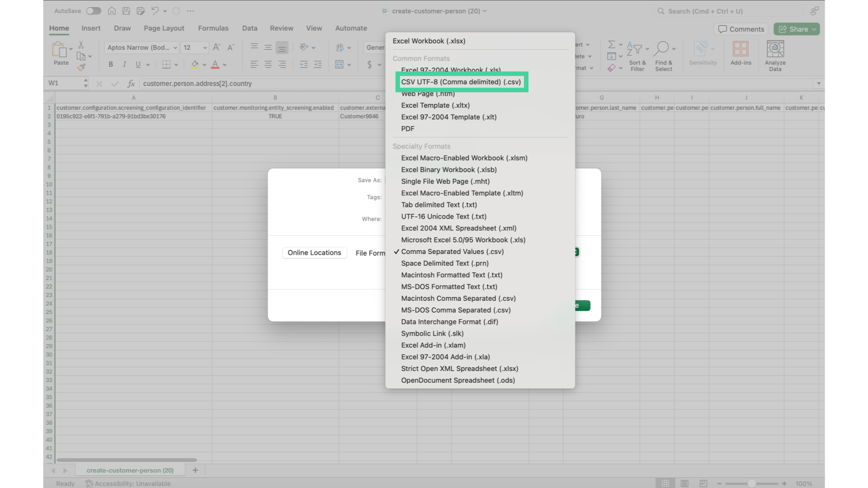
Task: Open the Add-ins icon
Action: pos(741,49)
